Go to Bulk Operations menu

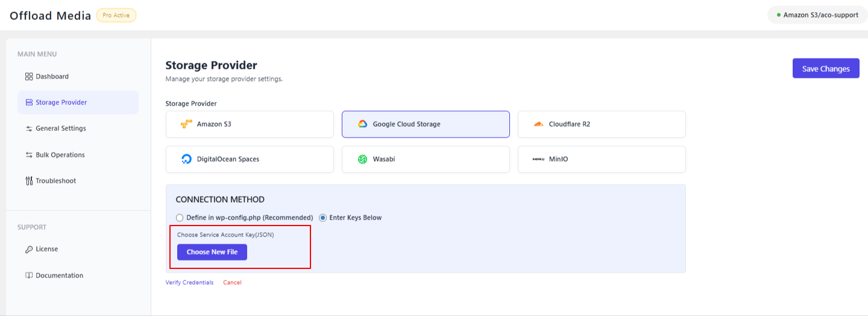pos(60,155)
